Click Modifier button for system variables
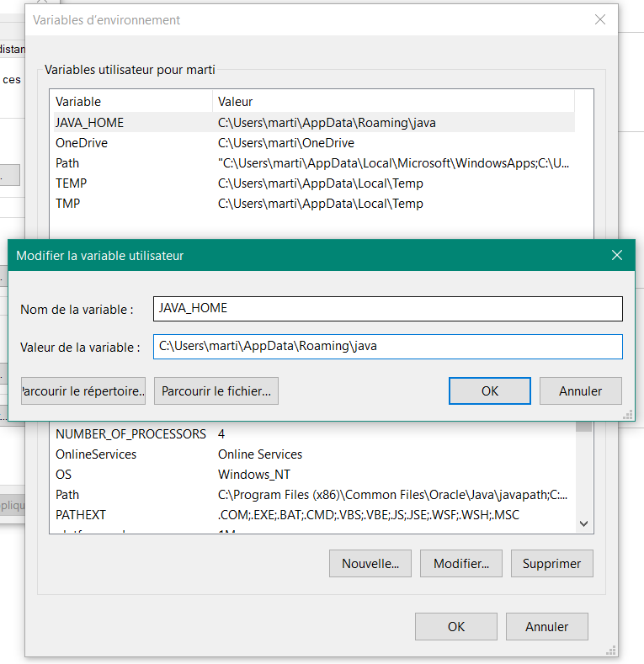644x664 pixels. 460,563
